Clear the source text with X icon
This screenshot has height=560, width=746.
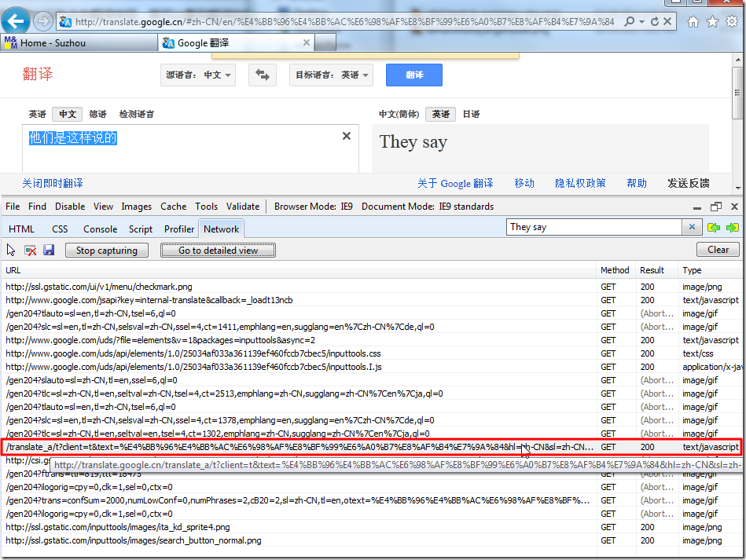347,136
